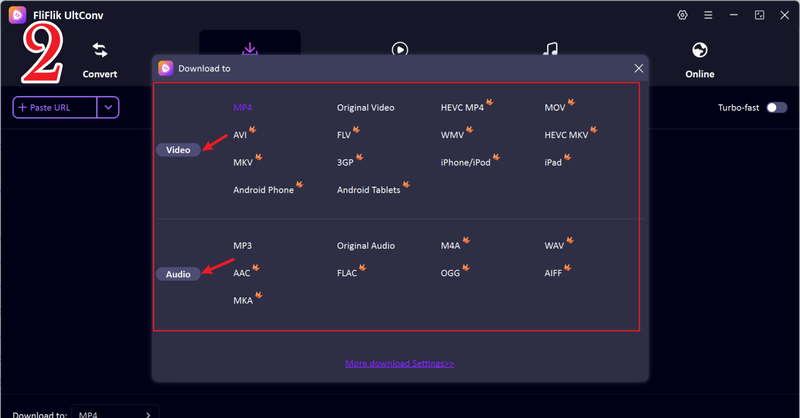
Task: Choose MP4 video format
Action: [243, 107]
